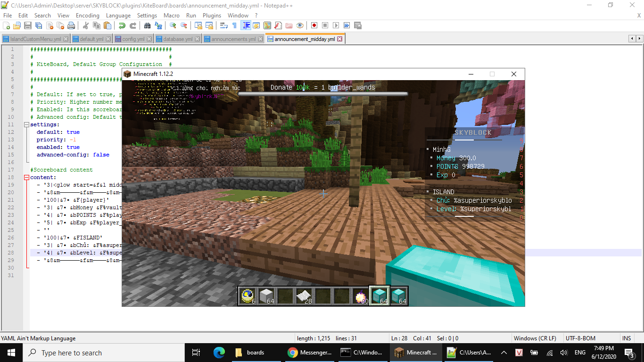Toggle synchronized horizontal scrolling
644x362 pixels.
pos(209,25)
